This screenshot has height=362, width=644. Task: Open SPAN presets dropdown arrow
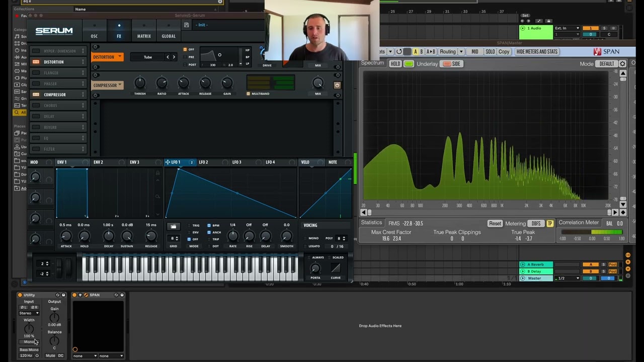point(390,51)
